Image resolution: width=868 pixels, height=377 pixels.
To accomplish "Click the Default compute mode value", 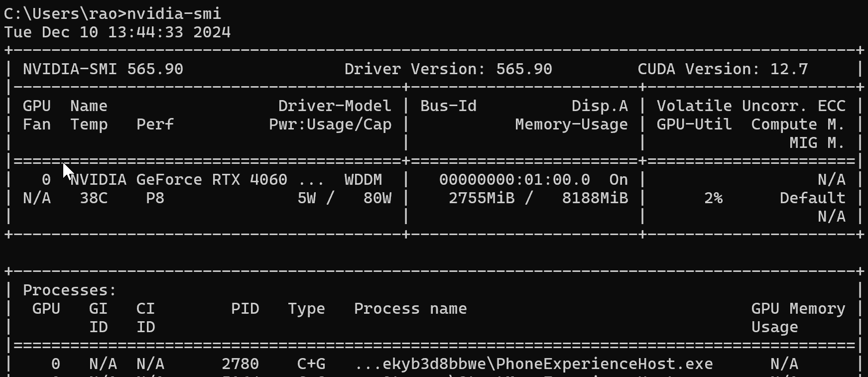I will pyautogui.click(x=812, y=198).
